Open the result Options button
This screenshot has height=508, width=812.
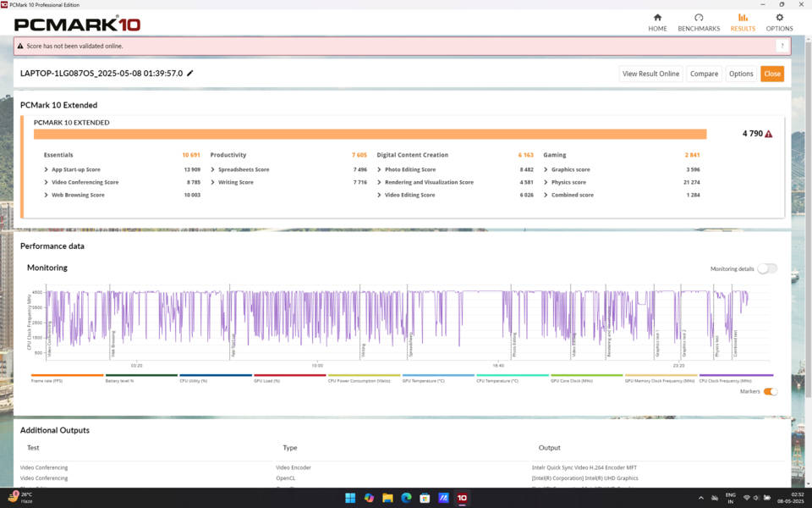[741, 74]
